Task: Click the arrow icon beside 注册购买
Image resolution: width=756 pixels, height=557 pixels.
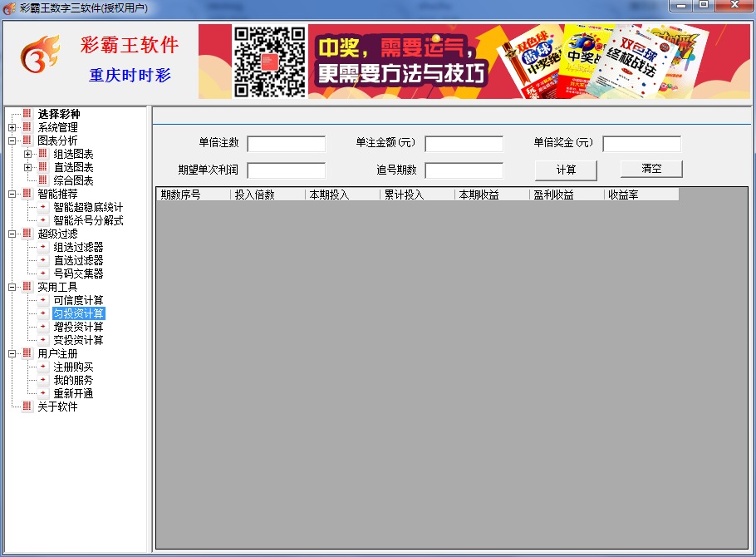Action: click(x=43, y=367)
